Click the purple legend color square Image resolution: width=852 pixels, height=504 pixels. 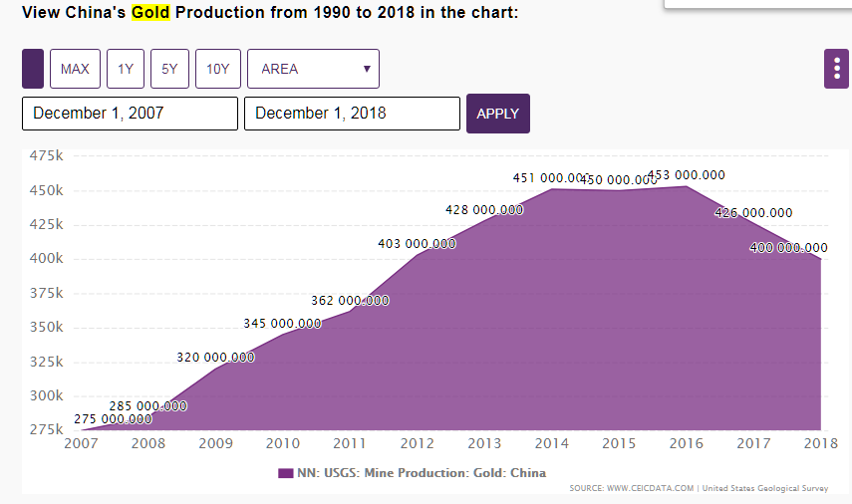(x=285, y=473)
